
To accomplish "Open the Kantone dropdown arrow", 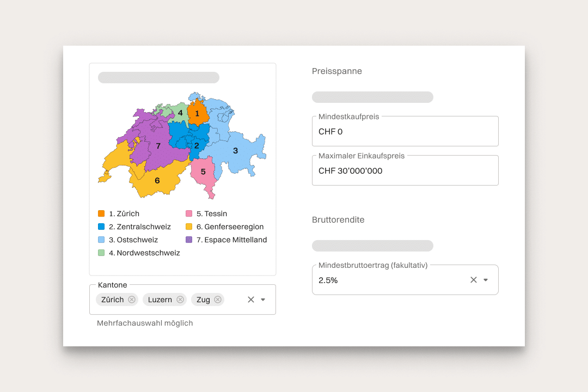I will click(x=263, y=299).
